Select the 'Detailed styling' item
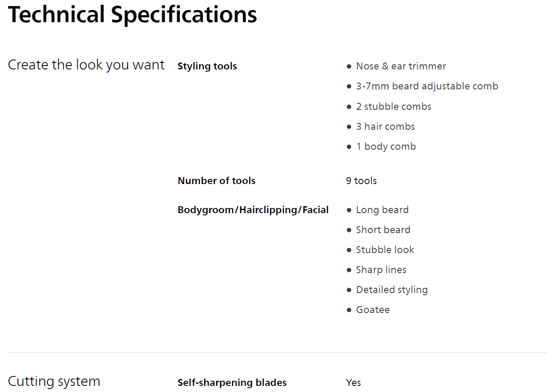This screenshot has height=392, width=547. [392, 290]
